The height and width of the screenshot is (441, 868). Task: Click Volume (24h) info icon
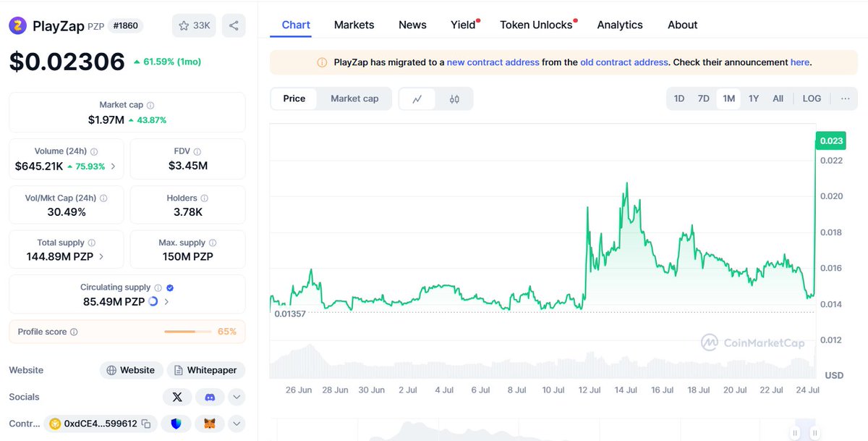94,151
